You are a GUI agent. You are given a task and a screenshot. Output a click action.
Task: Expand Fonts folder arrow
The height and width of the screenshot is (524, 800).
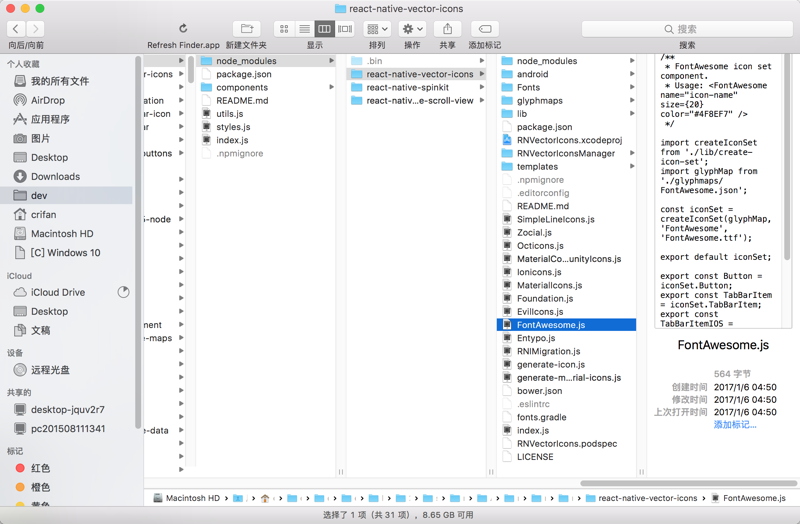coord(632,87)
